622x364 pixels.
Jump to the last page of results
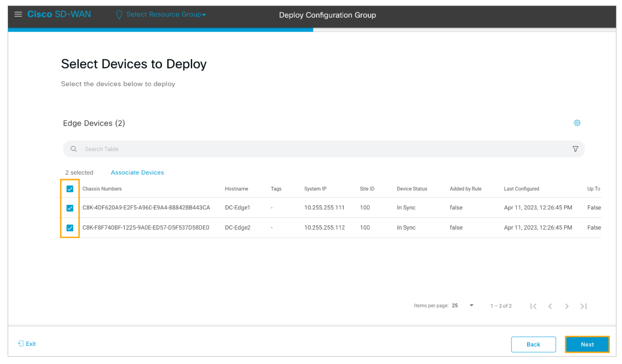584,306
